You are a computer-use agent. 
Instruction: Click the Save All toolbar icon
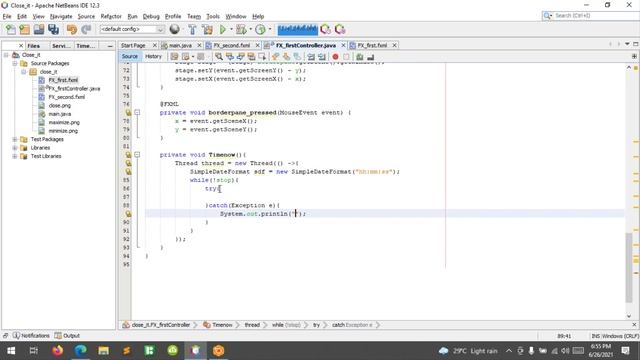[x=53, y=29]
